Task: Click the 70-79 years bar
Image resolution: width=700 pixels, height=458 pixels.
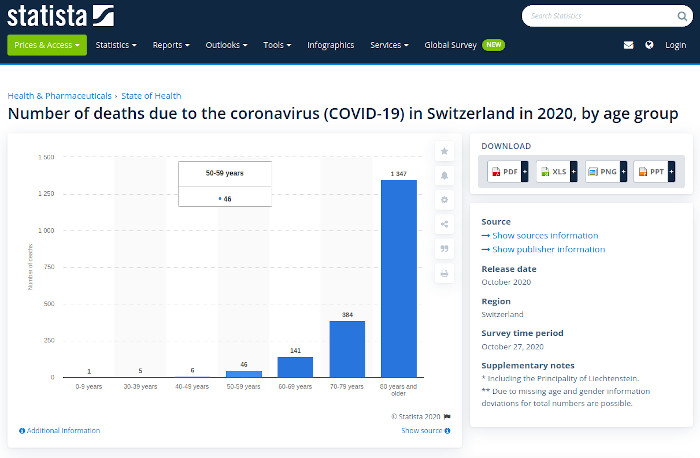Action: 347,349
